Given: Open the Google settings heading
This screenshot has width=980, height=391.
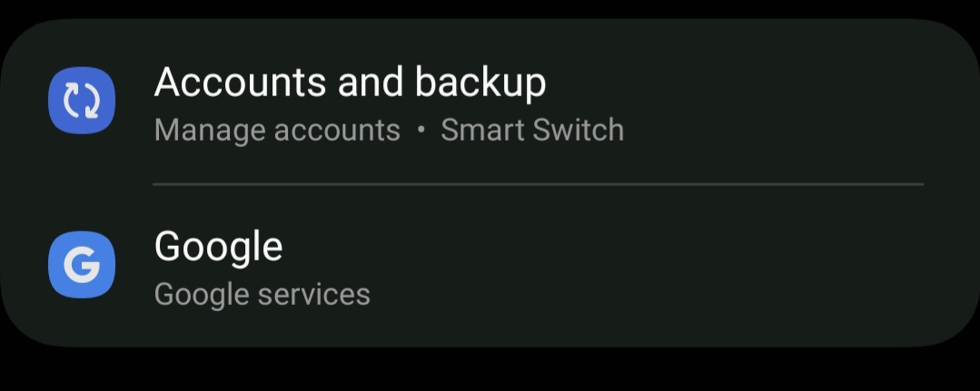Looking at the screenshot, I should click(x=218, y=248).
